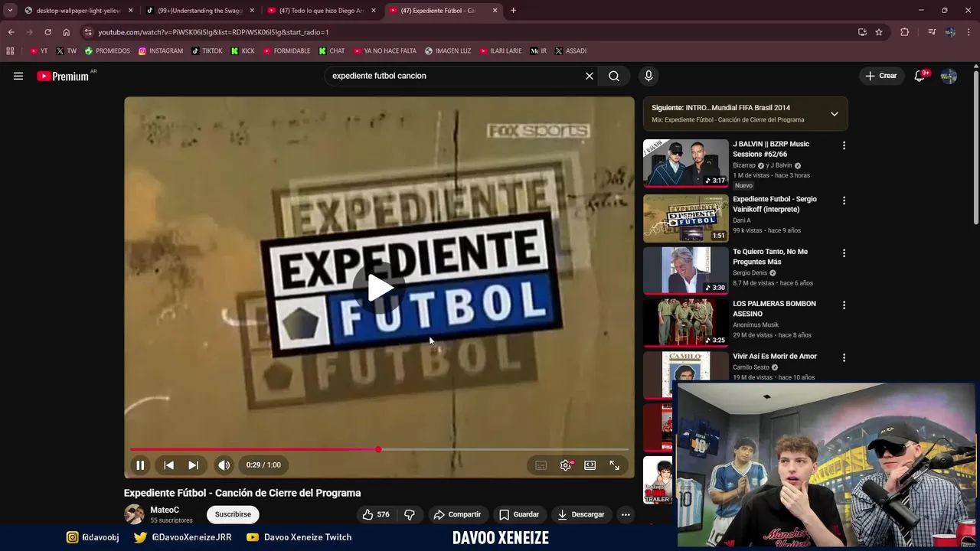Play Expediente Futbol Sergio Vainikoff thumbnail

tap(686, 218)
